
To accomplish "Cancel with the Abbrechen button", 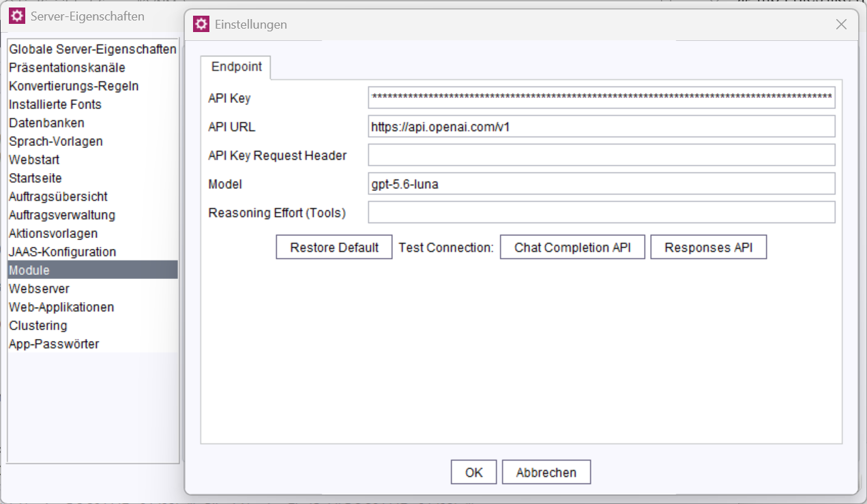I will click(546, 473).
